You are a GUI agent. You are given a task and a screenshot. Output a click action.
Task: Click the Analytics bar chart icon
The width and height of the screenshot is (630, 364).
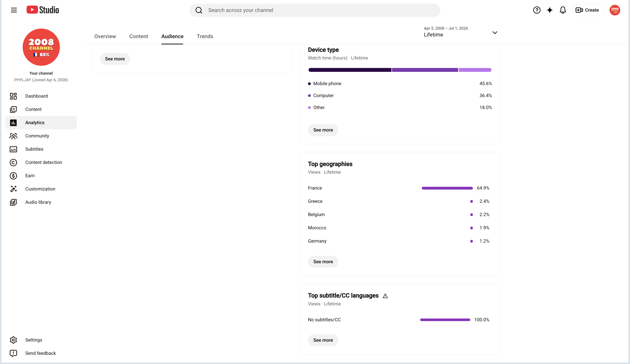coord(13,122)
